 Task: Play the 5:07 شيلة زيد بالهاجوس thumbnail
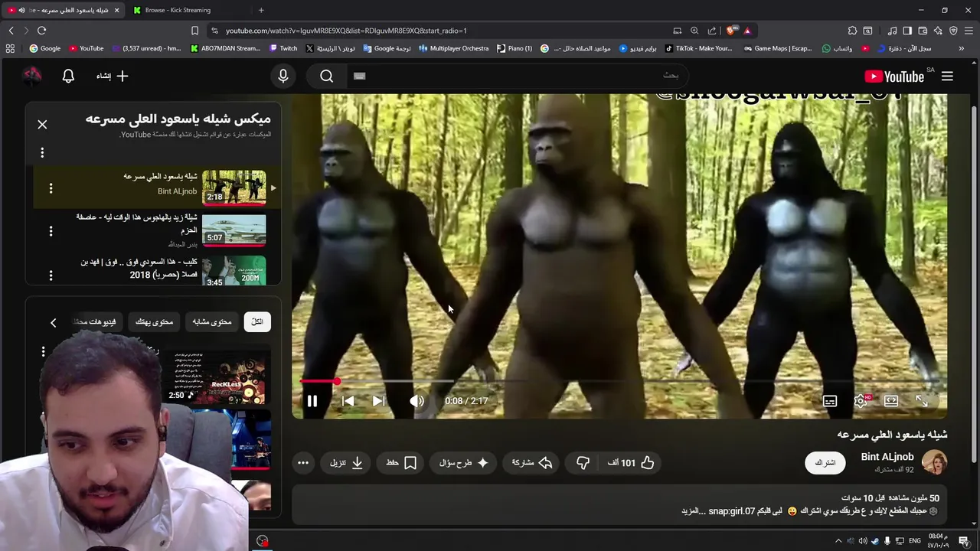click(x=234, y=231)
